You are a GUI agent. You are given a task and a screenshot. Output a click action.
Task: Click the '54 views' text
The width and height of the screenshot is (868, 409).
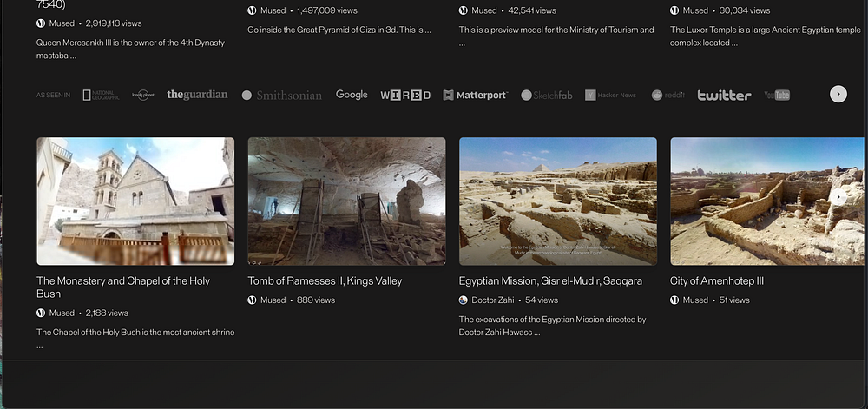542,300
